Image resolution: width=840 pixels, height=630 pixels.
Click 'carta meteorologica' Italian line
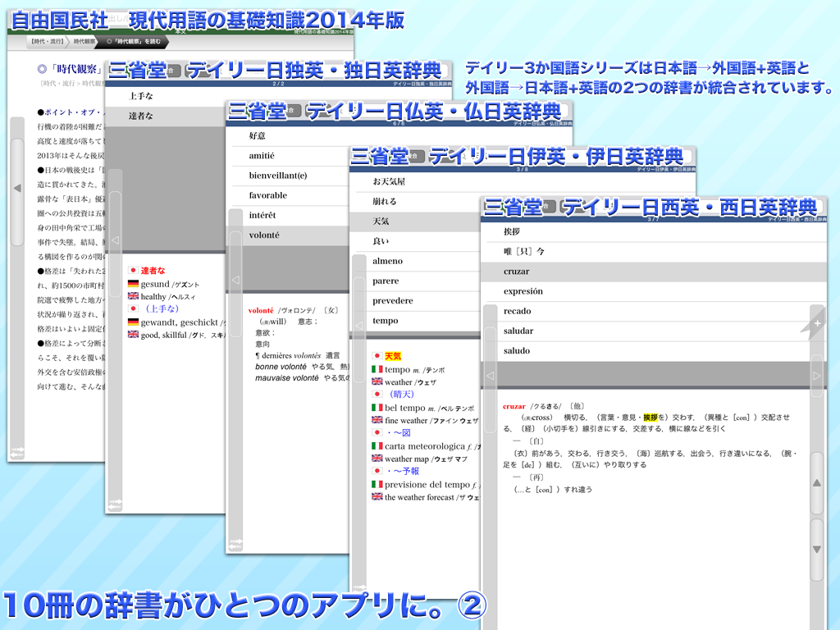[x=425, y=446]
